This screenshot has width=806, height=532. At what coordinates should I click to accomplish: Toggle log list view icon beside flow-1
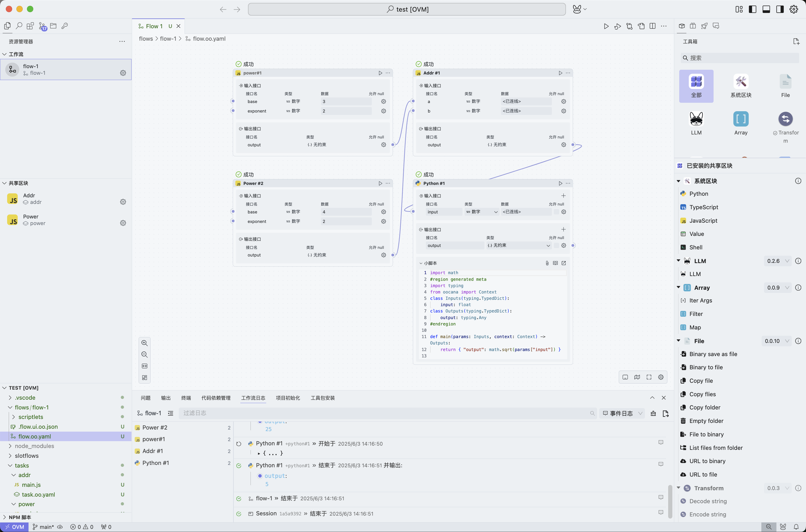point(170,413)
